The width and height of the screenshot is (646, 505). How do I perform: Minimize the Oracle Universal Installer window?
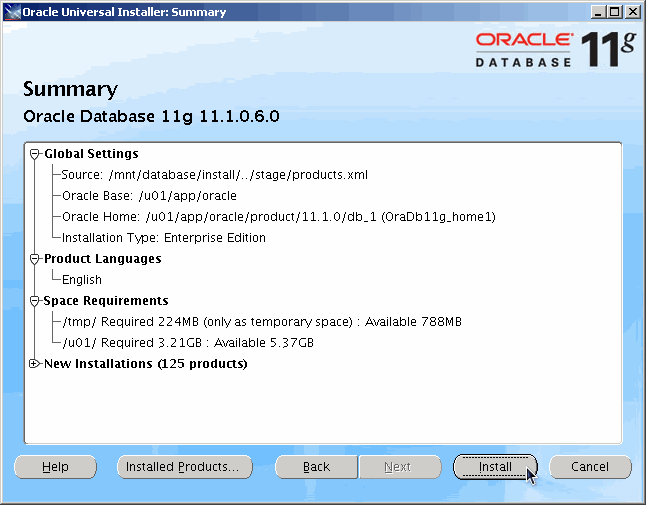(x=598, y=12)
